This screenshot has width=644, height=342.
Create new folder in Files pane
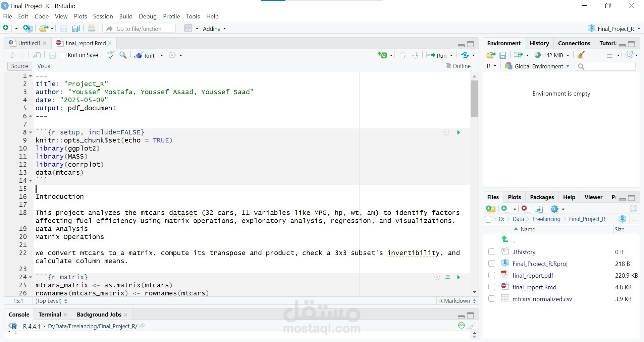coord(491,209)
